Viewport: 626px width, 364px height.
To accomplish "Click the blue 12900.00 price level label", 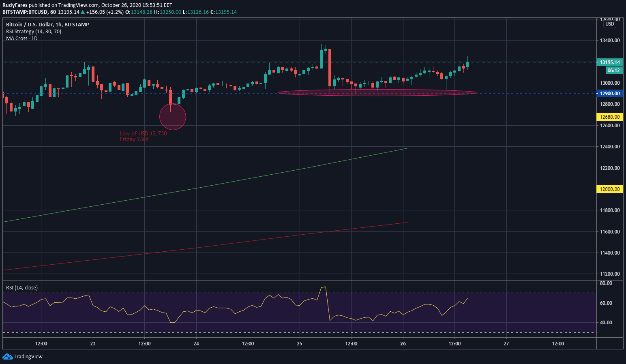I will point(609,94).
